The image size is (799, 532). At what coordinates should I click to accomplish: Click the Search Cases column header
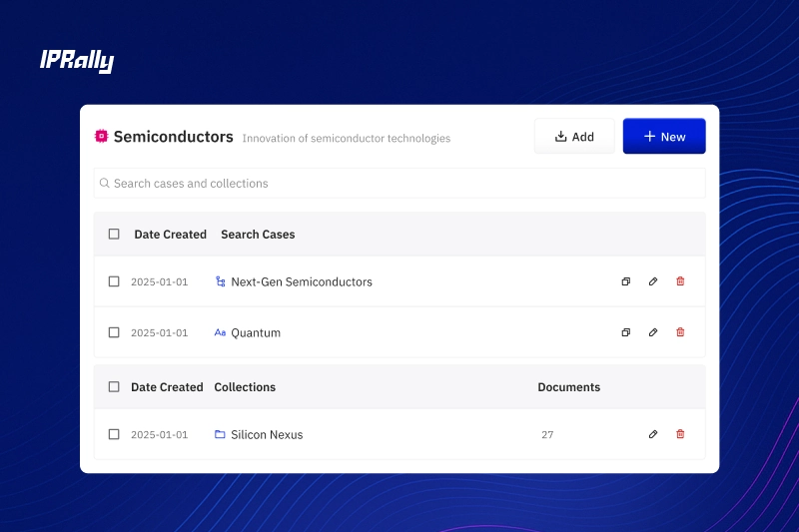tap(258, 235)
